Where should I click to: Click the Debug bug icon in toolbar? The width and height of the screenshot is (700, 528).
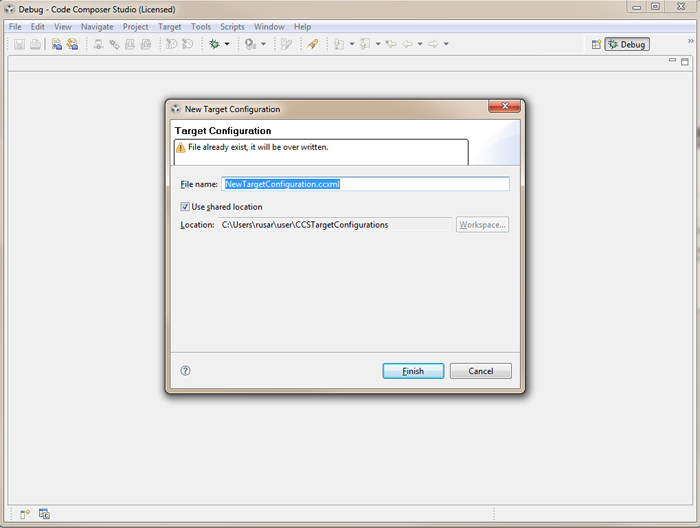click(213, 44)
